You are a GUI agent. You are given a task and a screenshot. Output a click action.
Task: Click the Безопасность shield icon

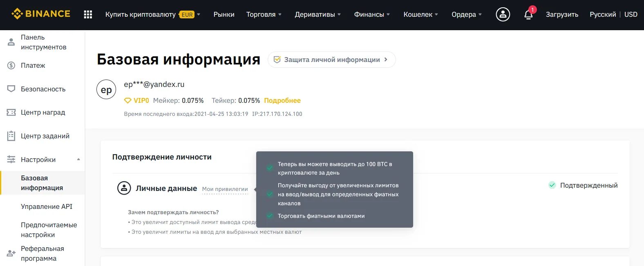(x=11, y=89)
